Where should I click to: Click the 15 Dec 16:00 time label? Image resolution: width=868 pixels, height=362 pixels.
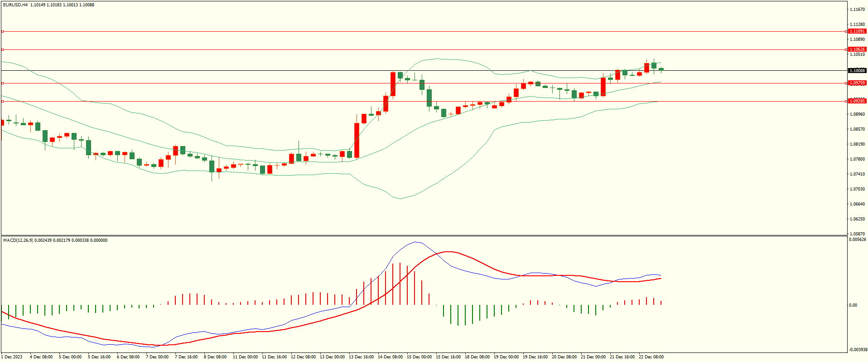pyautogui.click(x=448, y=357)
